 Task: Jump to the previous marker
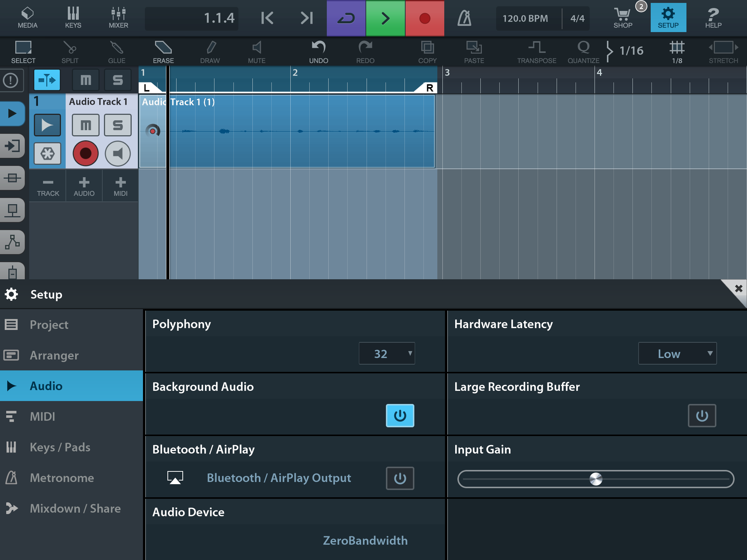pos(267,18)
